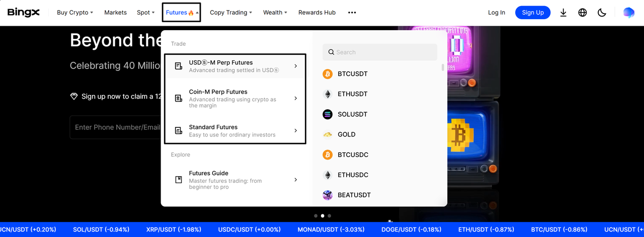Select the BTCUSDT Bitcoin coin icon
Screen dimensions: 644x237
(x=328, y=74)
